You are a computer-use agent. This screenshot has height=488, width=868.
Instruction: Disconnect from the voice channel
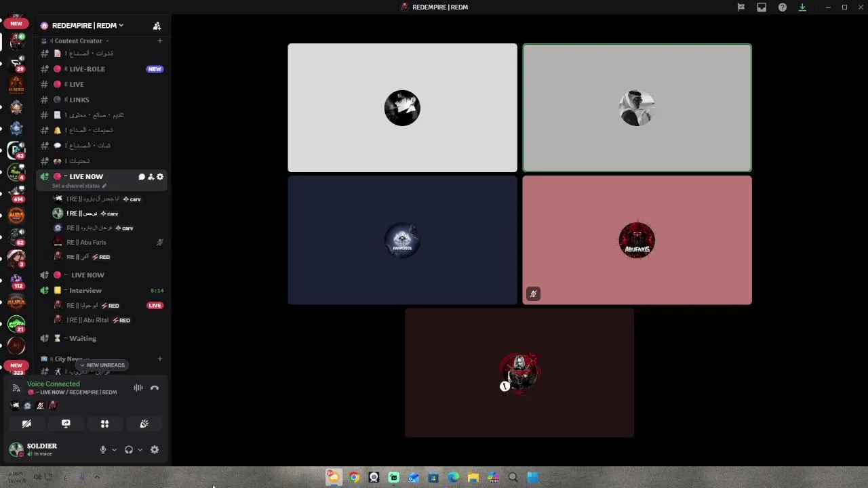click(x=155, y=388)
